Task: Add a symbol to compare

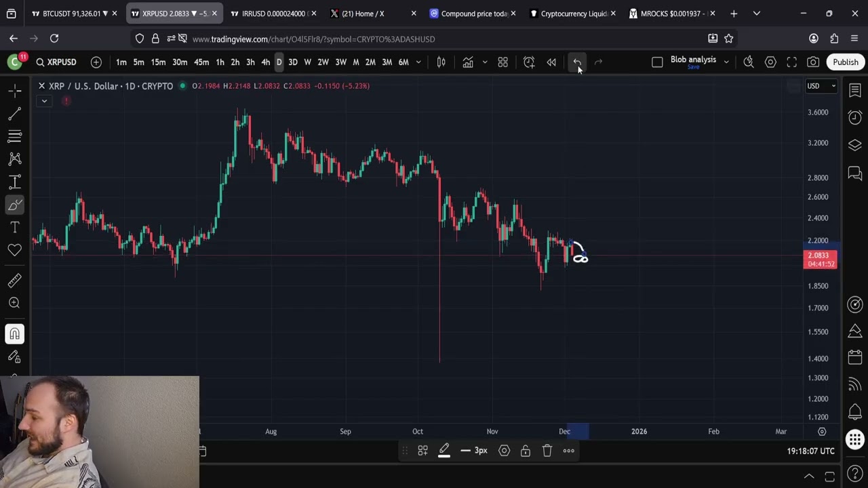Action: tap(96, 62)
